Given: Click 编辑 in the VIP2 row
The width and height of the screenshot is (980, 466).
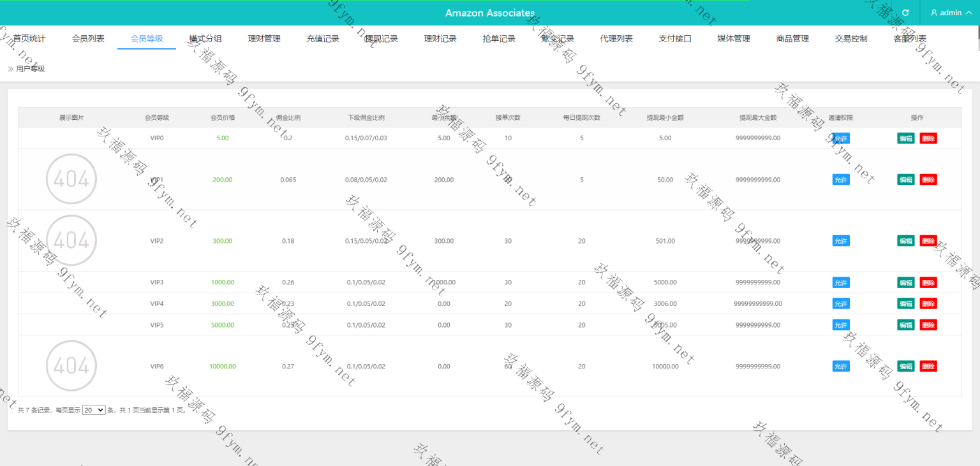Looking at the screenshot, I should tap(905, 241).
